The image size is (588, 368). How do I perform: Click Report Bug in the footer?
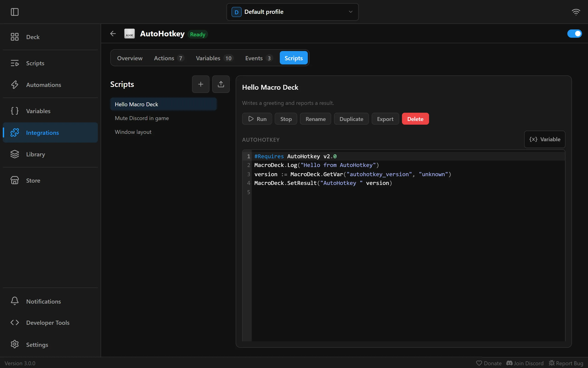point(566,363)
